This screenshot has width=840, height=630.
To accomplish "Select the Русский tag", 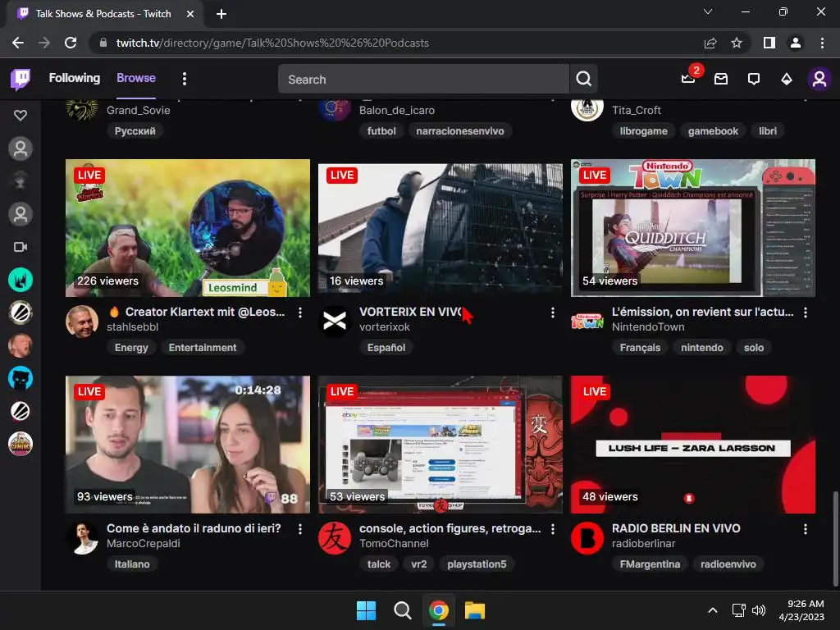I will (x=135, y=130).
